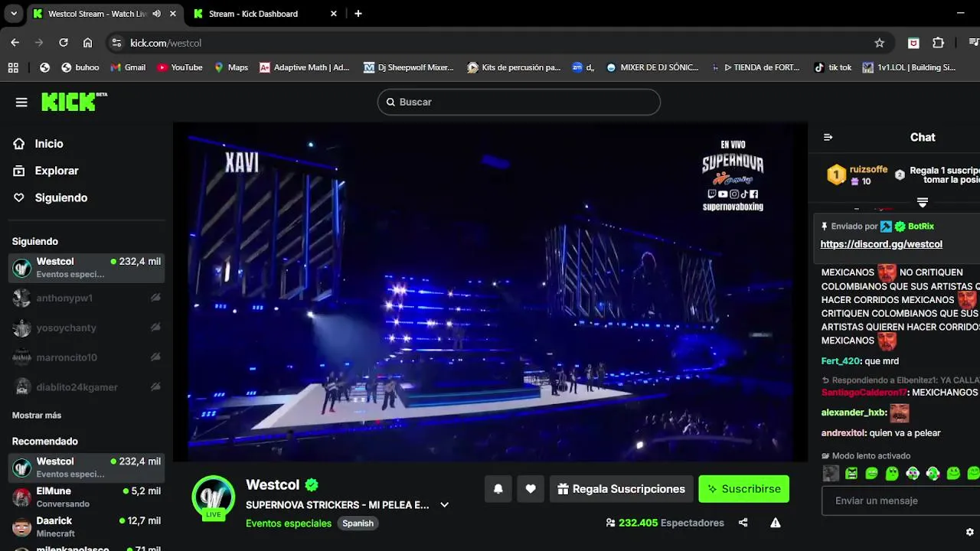Open the Kick hamburger menu
980x551 pixels.
point(21,102)
